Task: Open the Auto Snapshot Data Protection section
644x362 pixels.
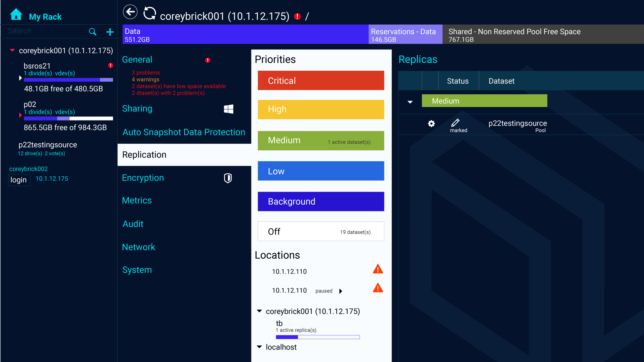Action: point(184,132)
